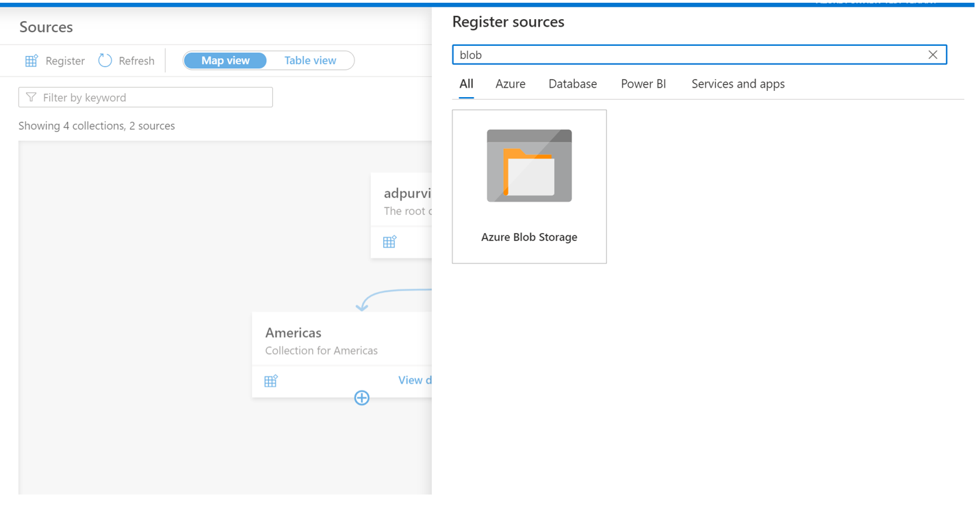
Task: Clear the blob search using the X
Action: tap(932, 54)
